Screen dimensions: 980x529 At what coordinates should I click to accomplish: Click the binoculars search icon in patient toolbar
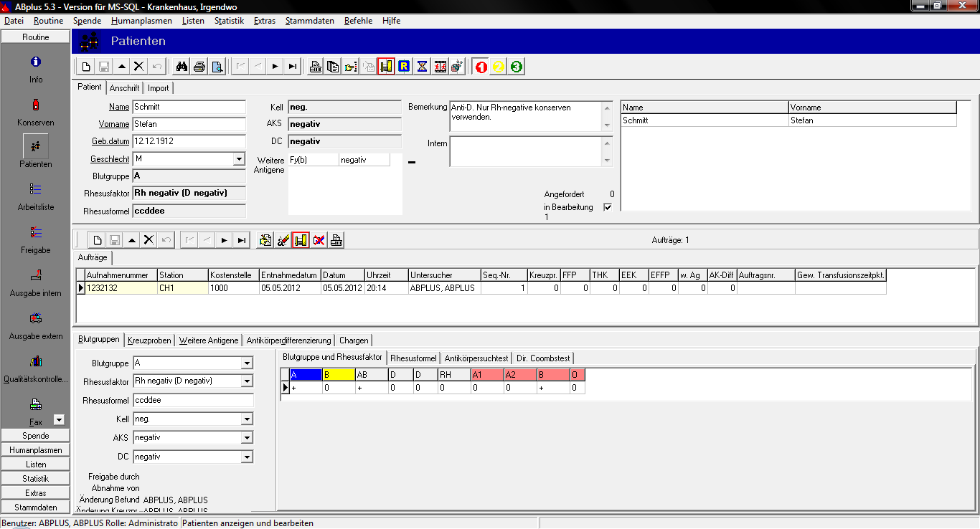[x=182, y=67]
